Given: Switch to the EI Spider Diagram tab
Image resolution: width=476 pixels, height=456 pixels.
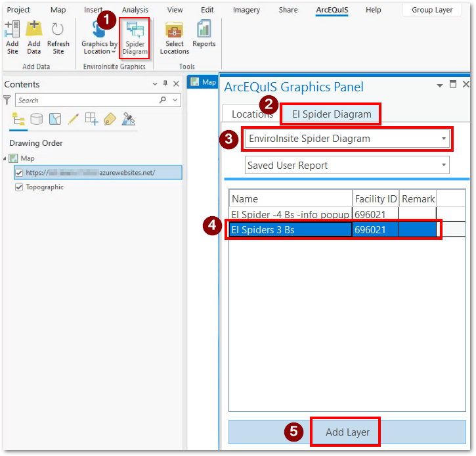Looking at the screenshot, I should click(332, 114).
